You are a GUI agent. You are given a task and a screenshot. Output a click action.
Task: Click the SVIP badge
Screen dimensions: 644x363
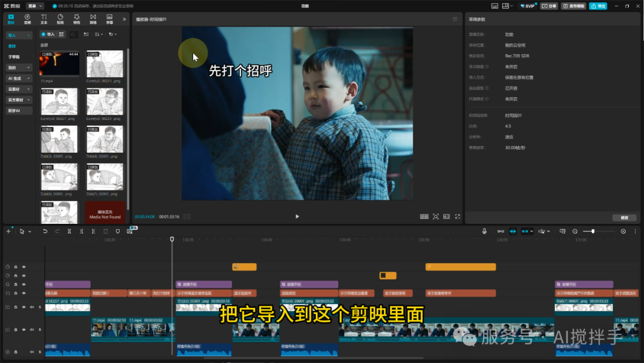[x=528, y=6]
